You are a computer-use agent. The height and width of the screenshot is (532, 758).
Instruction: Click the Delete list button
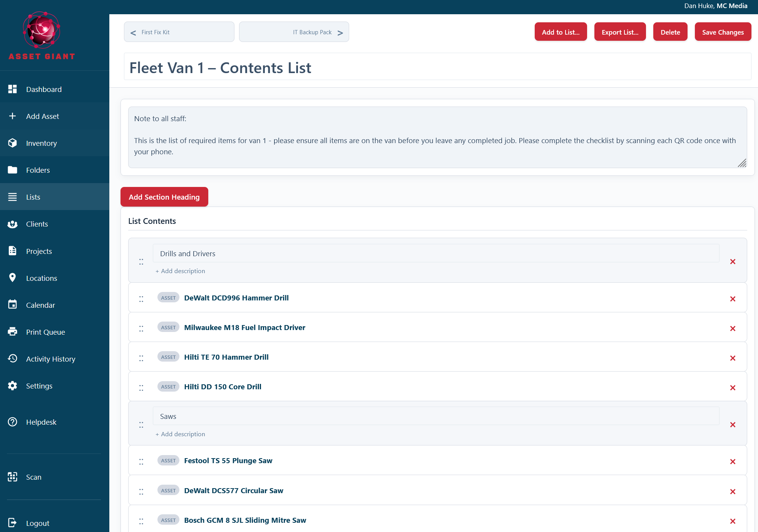[670, 32]
